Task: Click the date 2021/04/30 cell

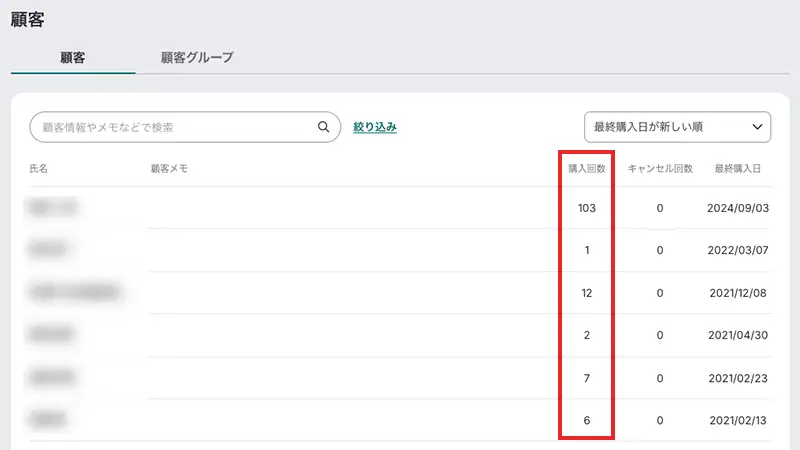Action: 738,335
